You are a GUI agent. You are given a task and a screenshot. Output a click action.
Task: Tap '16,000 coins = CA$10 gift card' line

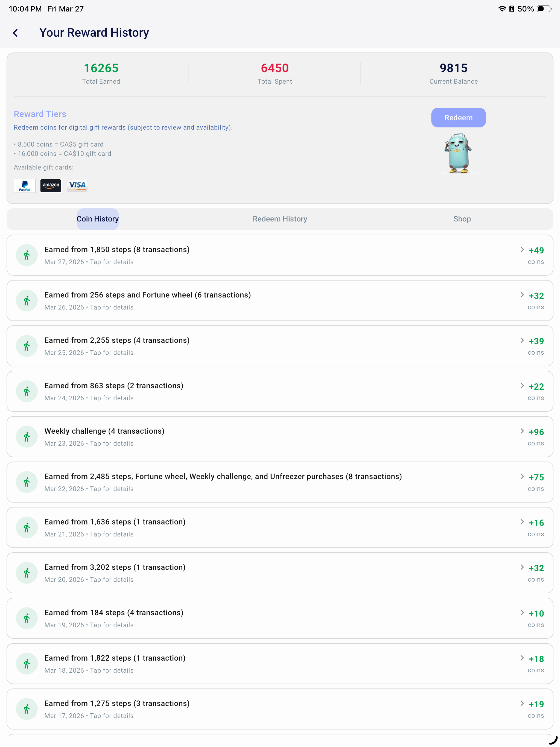coord(63,154)
